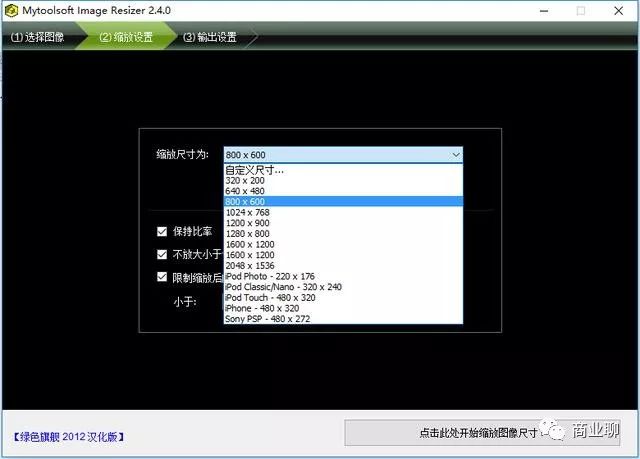Click the 点击此处开始缩放图像尺寸 button

(x=482, y=433)
